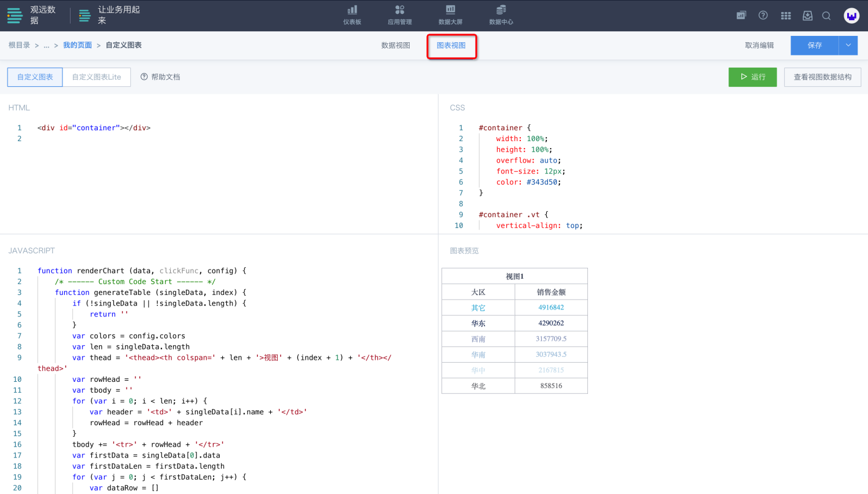868x494 pixels.
Task: Click JavaScript line 1 renderChart function
Action: tap(142, 271)
